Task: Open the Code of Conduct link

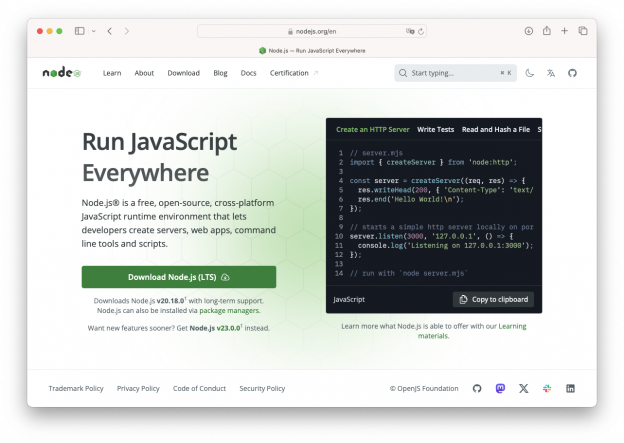Action: click(x=199, y=388)
